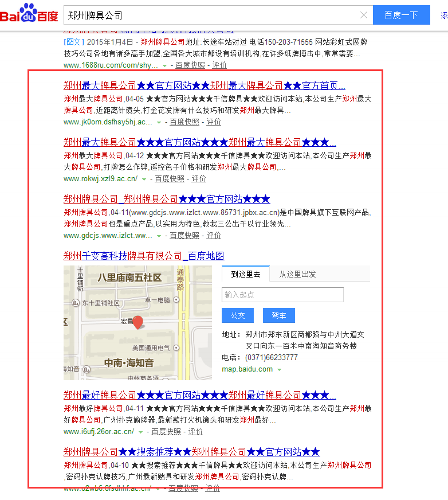The height and width of the screenshot is (500, 448).
Task: Expand dropdown arrow next to www.jk0om.dsfhsy5hj URL
Action: 159,123
